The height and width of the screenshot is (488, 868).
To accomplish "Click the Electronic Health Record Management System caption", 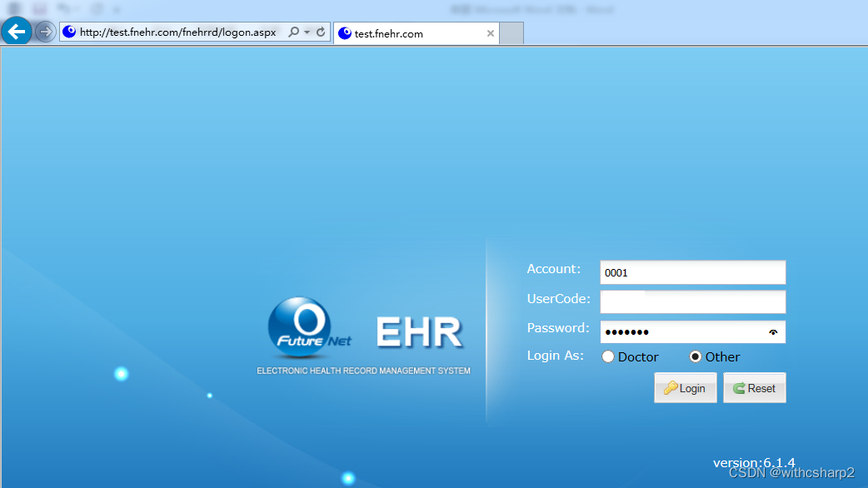I will [x=364, y=371].
